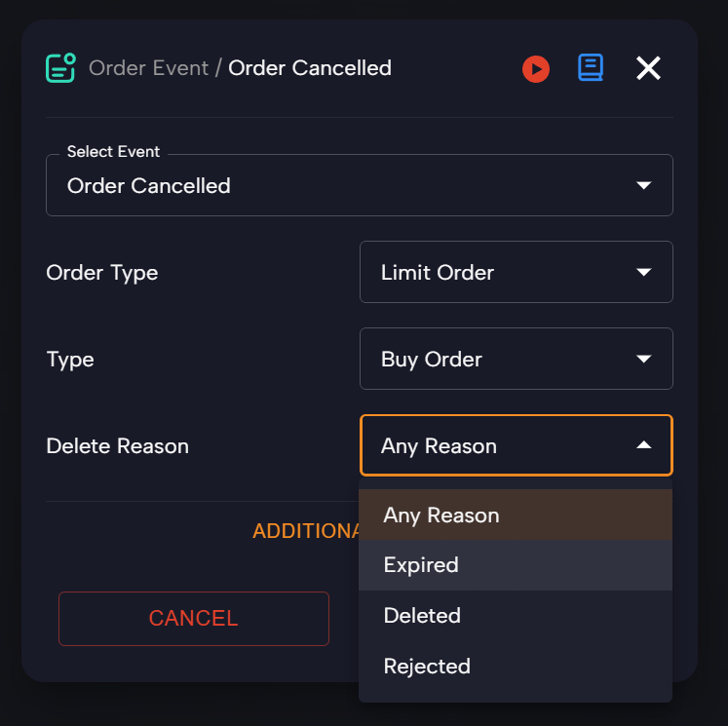
Task: Close the Order Event dialog
Action: (648, 68)
